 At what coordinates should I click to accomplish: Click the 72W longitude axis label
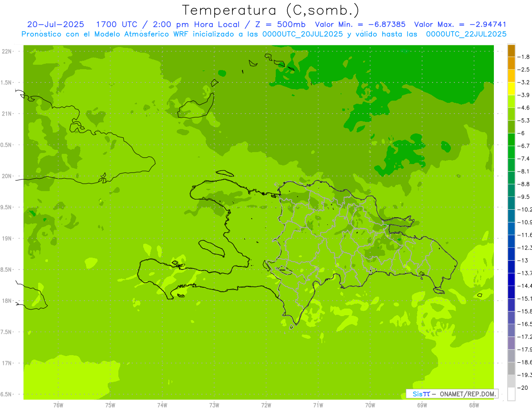pyautogui.click(x=266, y=405)
